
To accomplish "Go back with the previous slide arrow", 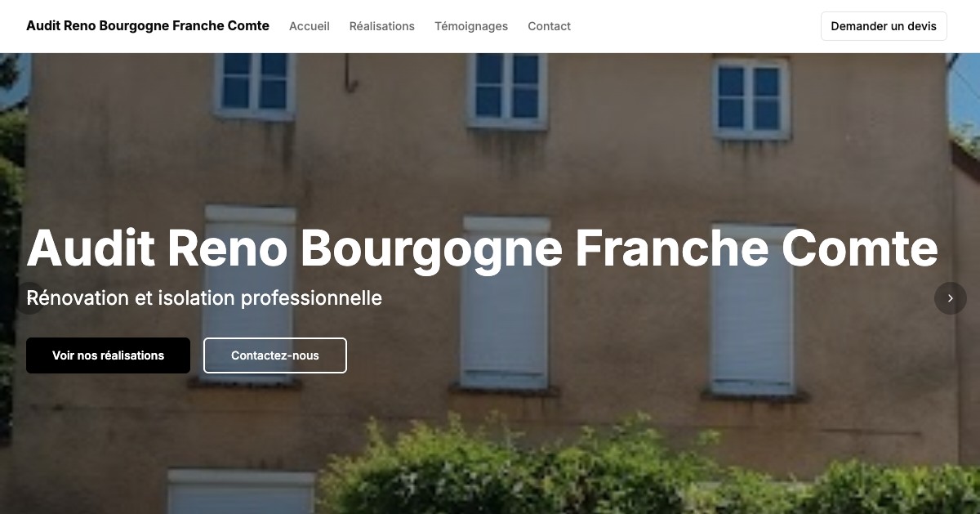I will [29, 298].
